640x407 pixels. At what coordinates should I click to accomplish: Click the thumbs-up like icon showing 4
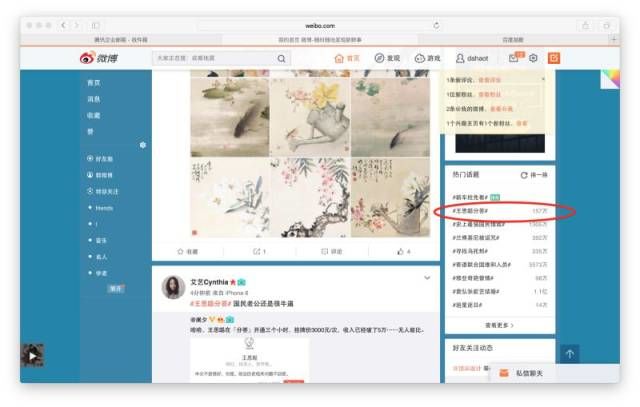[x=404, y=251]
